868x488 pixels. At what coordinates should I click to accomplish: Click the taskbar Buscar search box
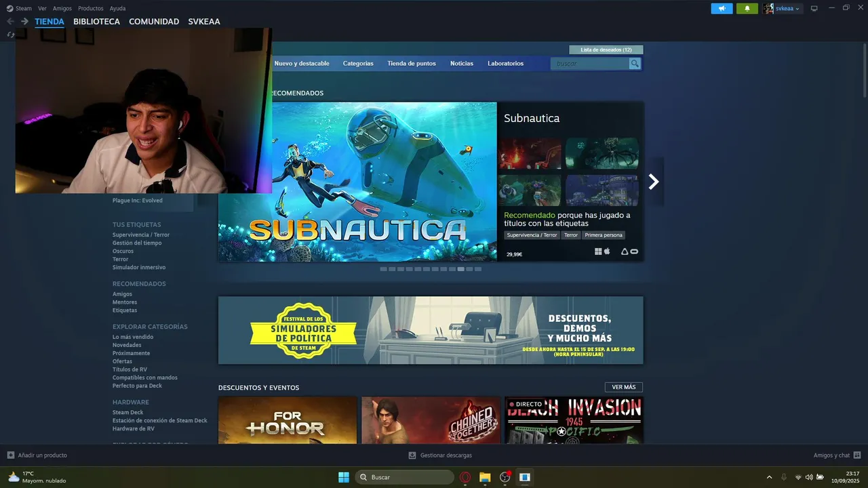tap(405, 477)
